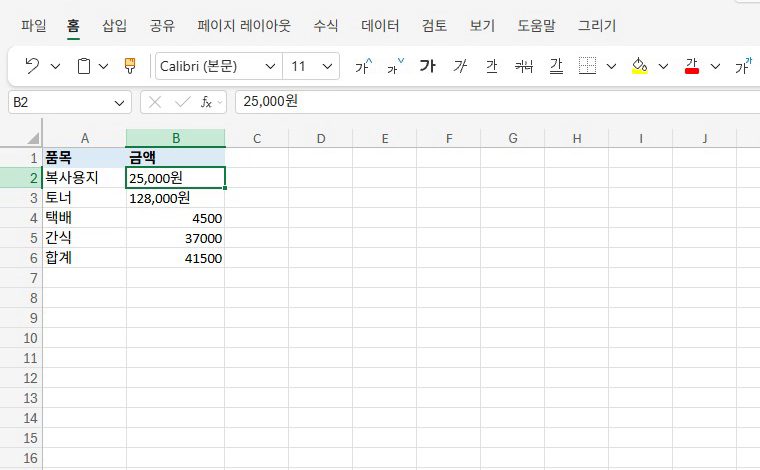
Task: Toggle bold 가 formatting
Action: click(428, 66)
